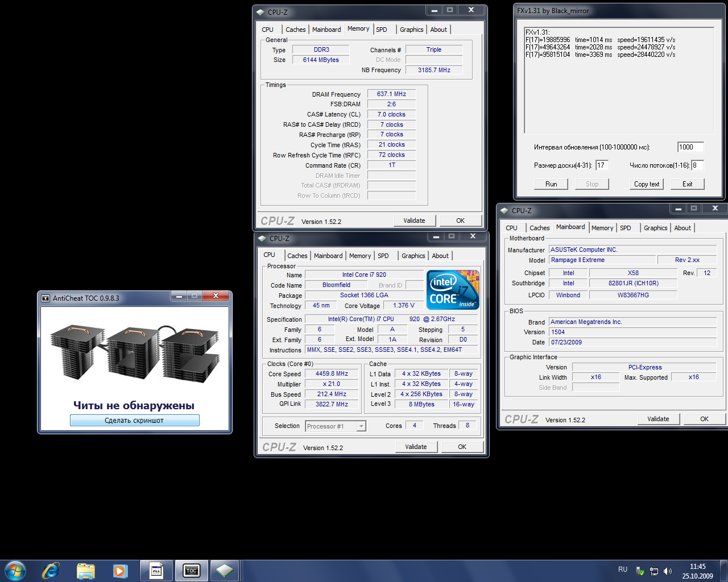Switch to the TOC AntiCheat taskbar icon
728x582 pixels.
[192, 571]
